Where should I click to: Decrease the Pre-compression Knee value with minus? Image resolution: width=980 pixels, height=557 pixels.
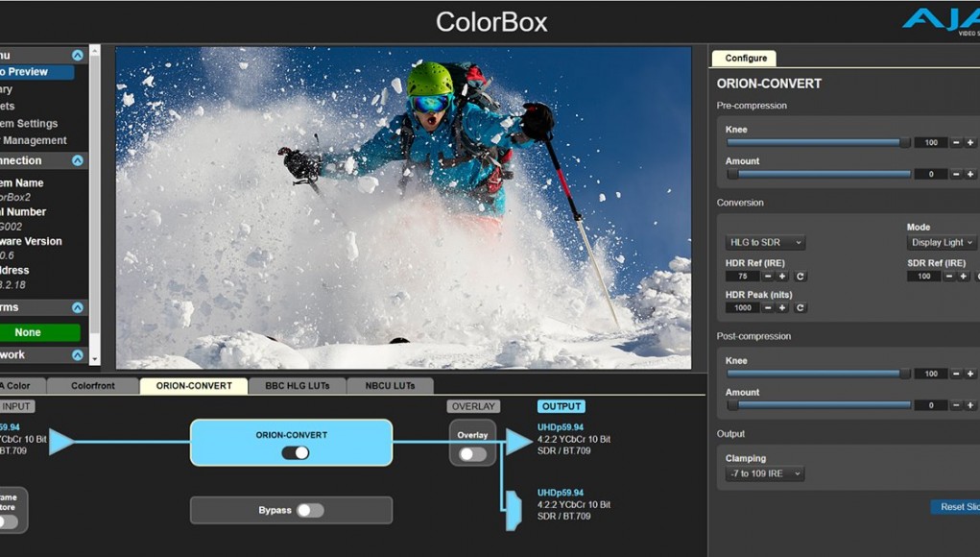click(956, 142)
